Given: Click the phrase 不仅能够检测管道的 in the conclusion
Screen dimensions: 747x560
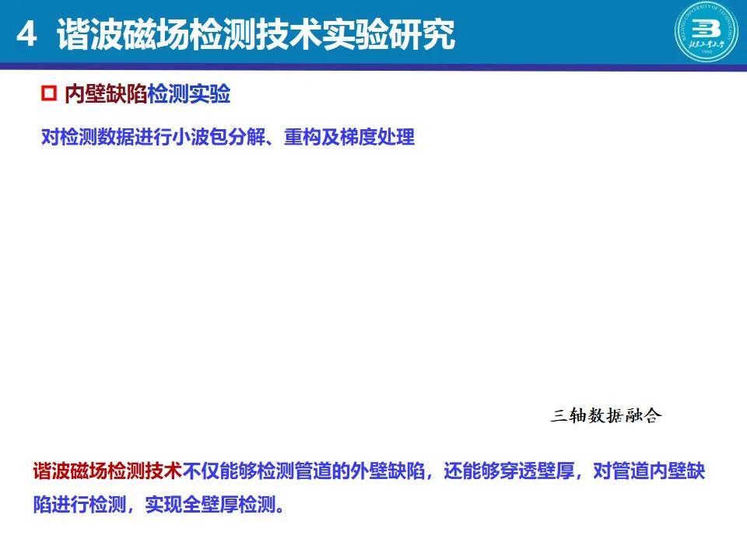Looking at the screenshot, I should 267,471.
